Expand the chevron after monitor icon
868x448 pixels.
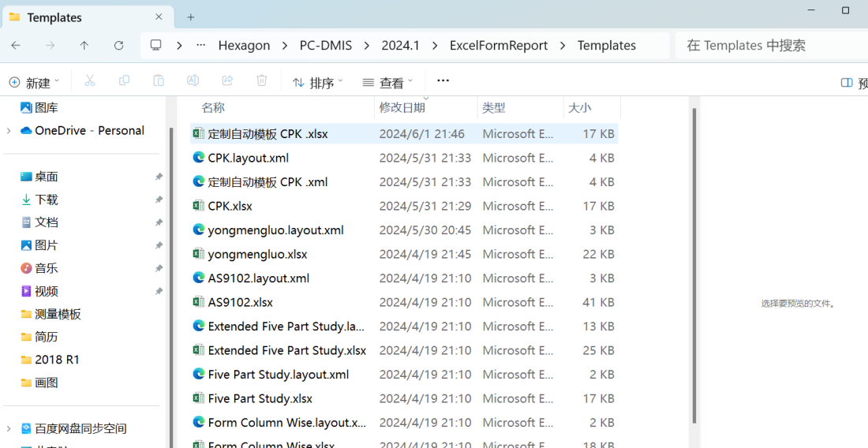tap(179, 46)
